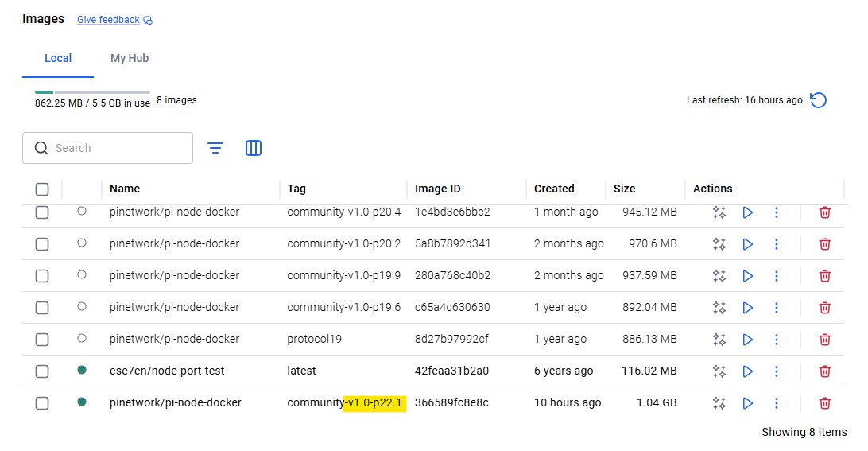The height and width of the screenshot is (451, 868).
Task: Switch to the Local tab
Action: (x=58, y=58)
